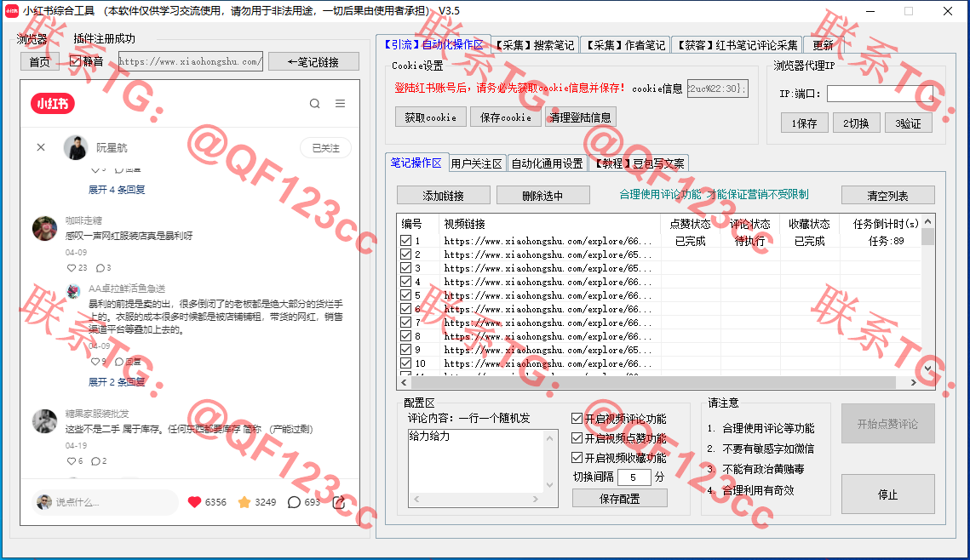Click the left arrow of the list's horizontal scrollbar

[x=404, y=383]
